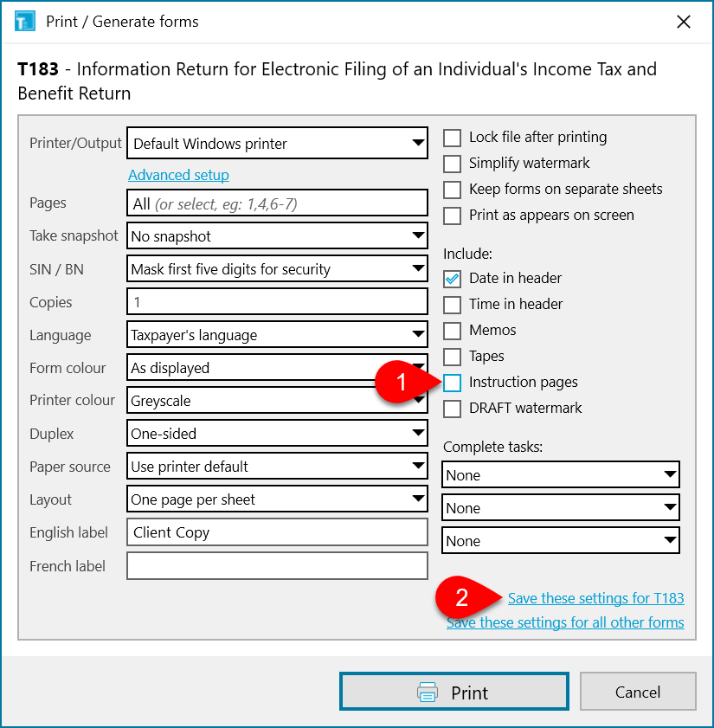Open the Paper source dropdown

point(277,466)
